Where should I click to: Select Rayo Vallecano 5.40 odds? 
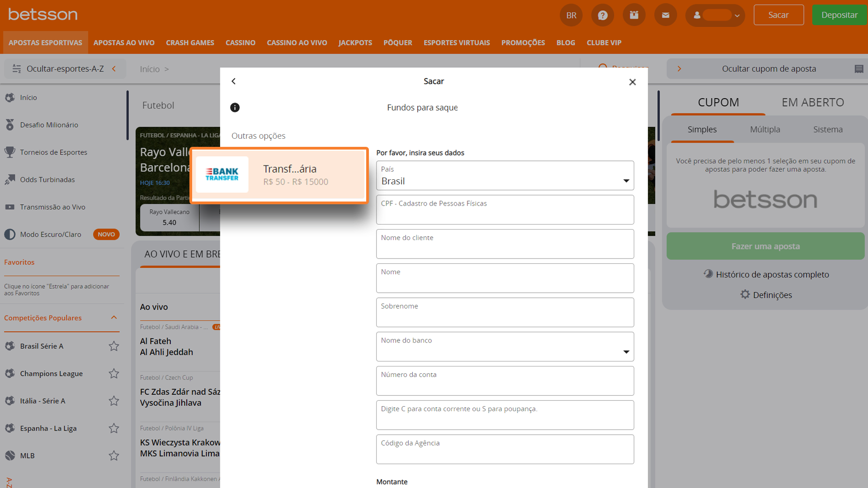pos(170,217)
